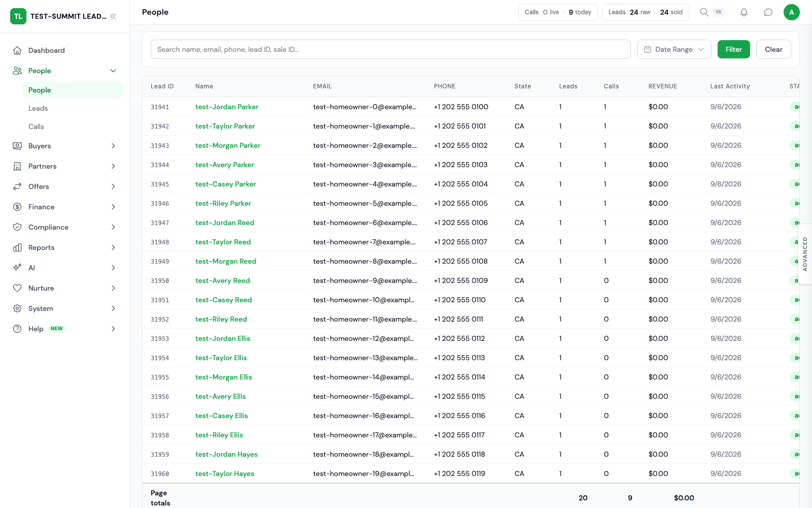This screenshot has height=508, width=812.
Task: Click the green Filter button
Action: coord(734,49)
